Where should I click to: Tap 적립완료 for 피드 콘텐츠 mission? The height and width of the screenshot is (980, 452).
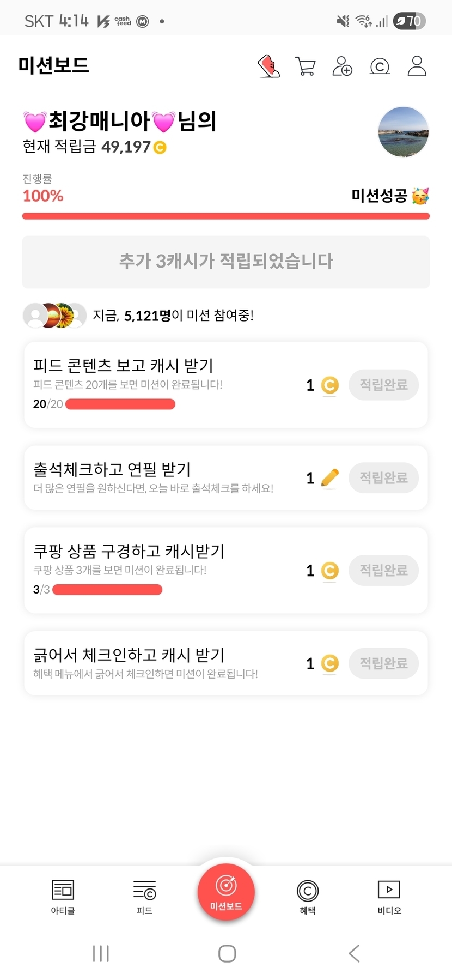(383, 385)
